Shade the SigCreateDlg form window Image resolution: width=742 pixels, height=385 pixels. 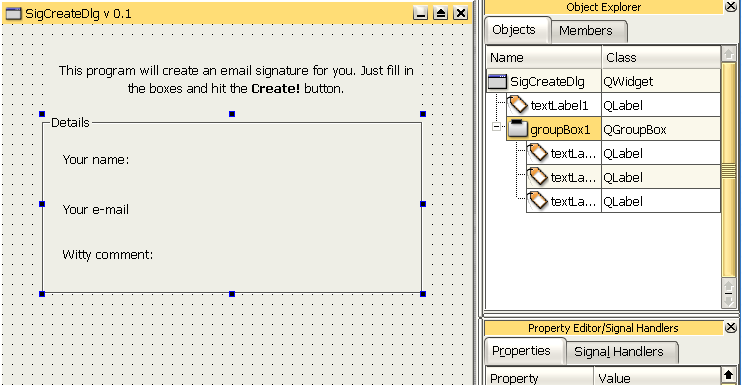441,13
